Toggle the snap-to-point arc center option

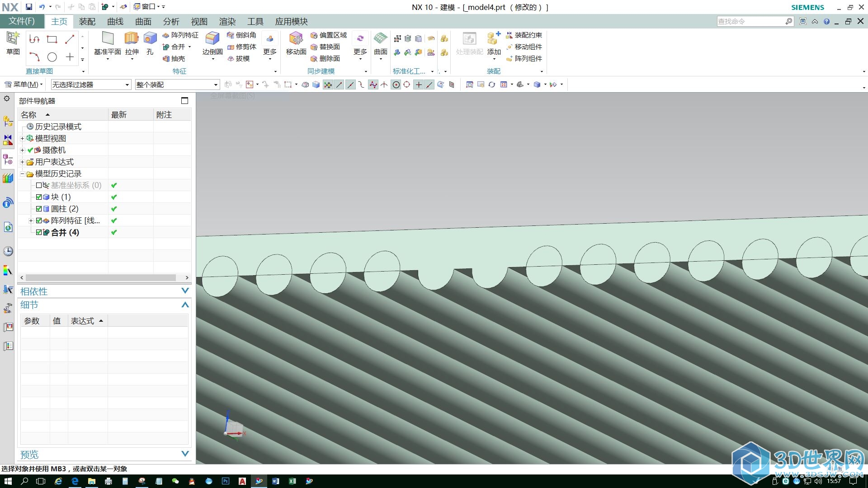tap(396, 84)
